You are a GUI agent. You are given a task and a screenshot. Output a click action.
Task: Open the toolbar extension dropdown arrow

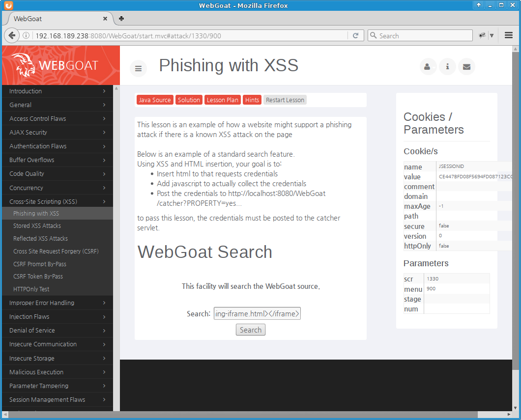pos(492,35)
